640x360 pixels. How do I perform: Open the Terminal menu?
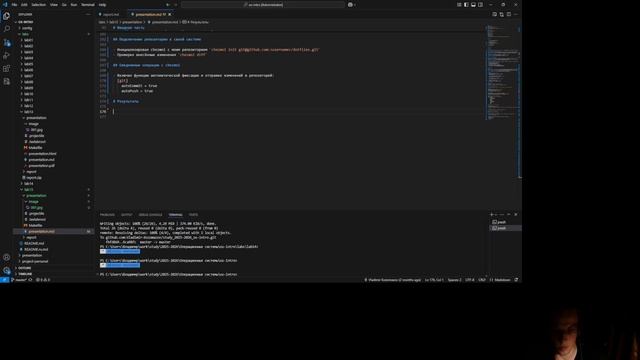(x=87, y=4)
